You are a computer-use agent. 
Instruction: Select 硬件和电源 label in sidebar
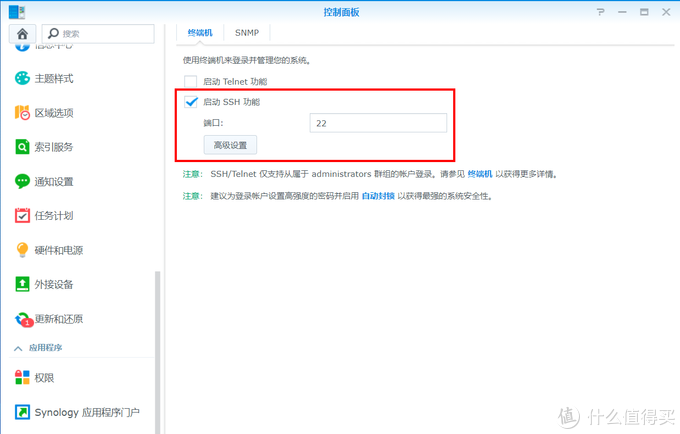click(x=59, y=250)
